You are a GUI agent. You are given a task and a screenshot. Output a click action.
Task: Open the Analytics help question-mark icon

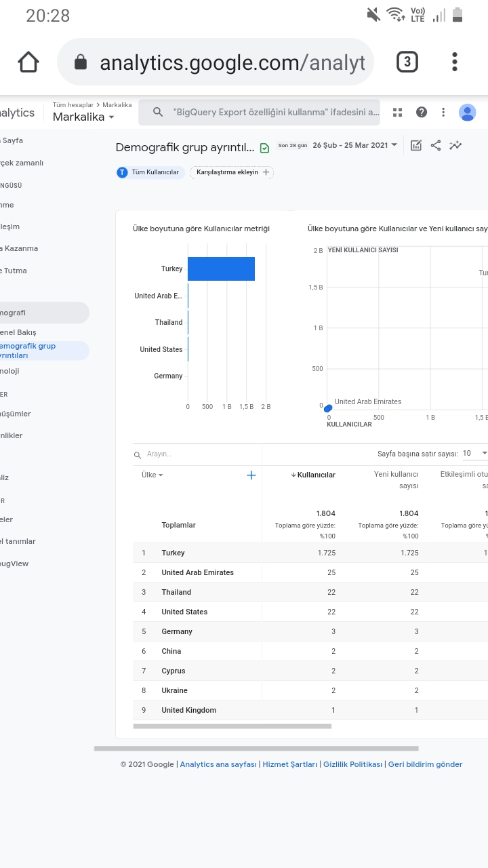click(x=422, y=112)
